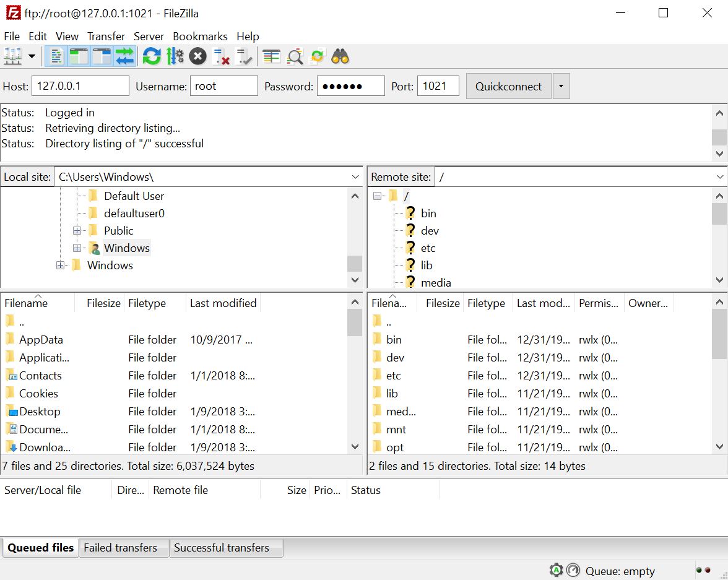Toggle synchronized browsing
728x580 pixels.
pyautogui.click(x=318, y=57)
